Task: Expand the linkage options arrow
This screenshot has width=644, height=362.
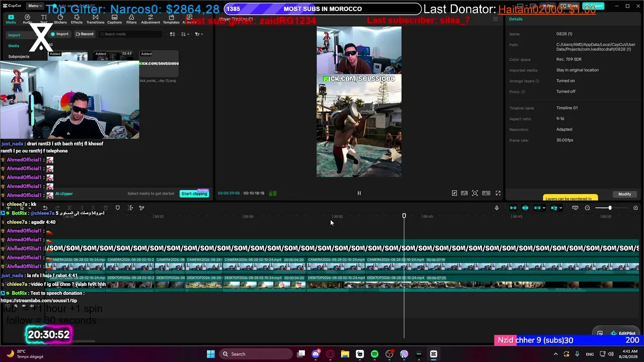Action: point(544,208)
